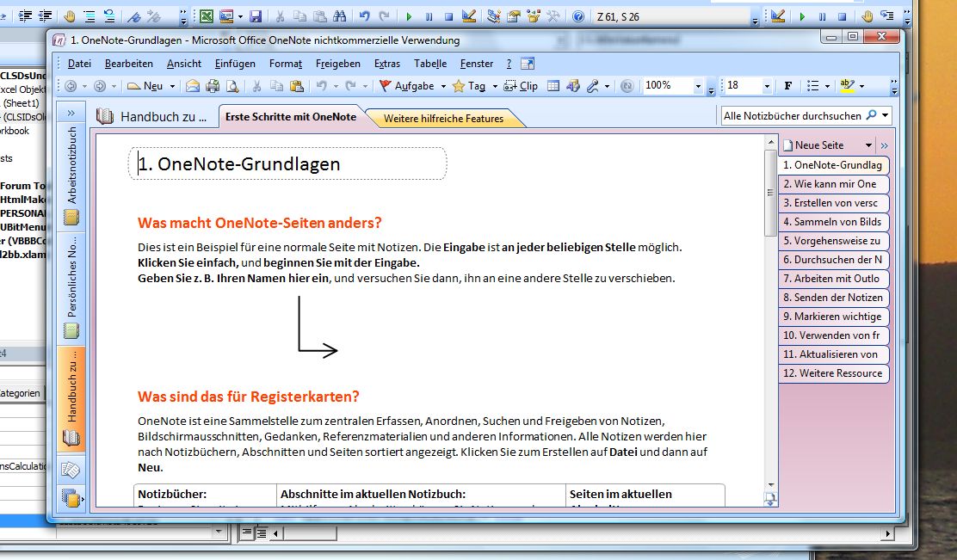
Task: Collapse the page tabs pane with the chevron
Action: [885, 145]
